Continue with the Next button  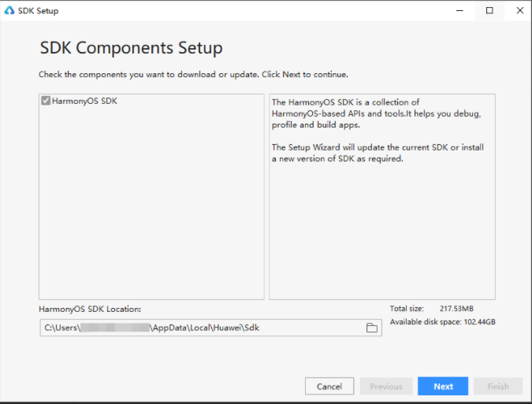pos(443,387)
